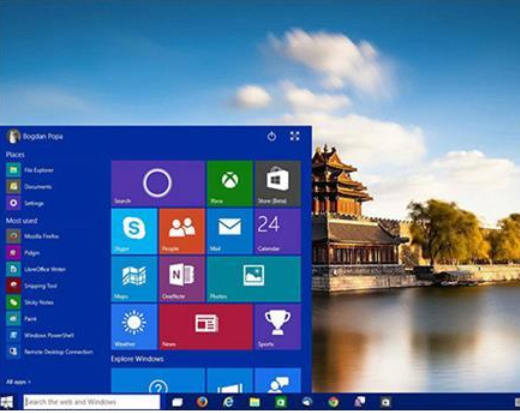Screen dimensions: 520x413
Task: Open the OneNote tile
Action: click(182, 279)
